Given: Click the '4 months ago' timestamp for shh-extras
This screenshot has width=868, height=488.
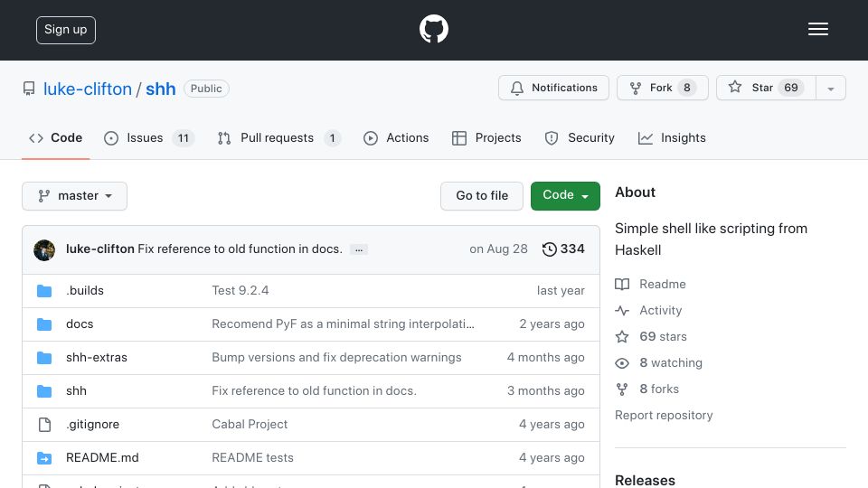Looking at the screenshot, I should [546, 358].
